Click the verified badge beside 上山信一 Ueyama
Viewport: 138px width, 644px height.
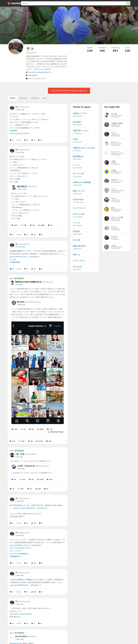pos(34,466)
